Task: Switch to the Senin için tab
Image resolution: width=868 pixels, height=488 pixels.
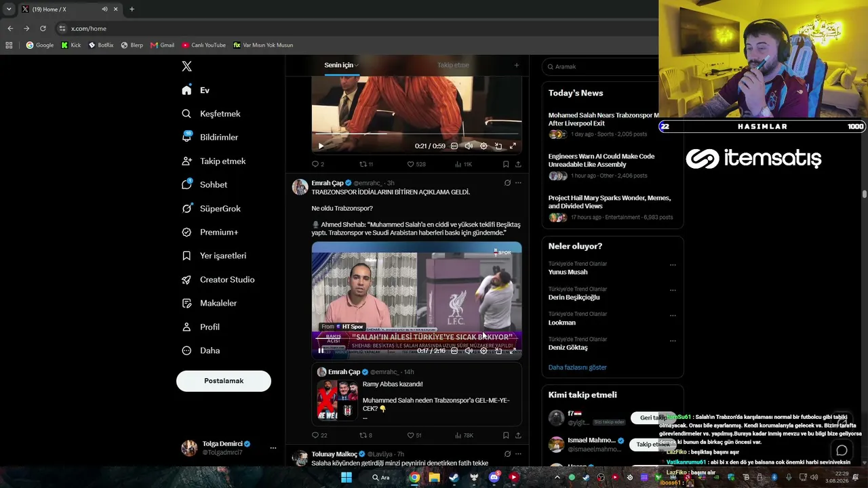Action: (x=341, y=65)
